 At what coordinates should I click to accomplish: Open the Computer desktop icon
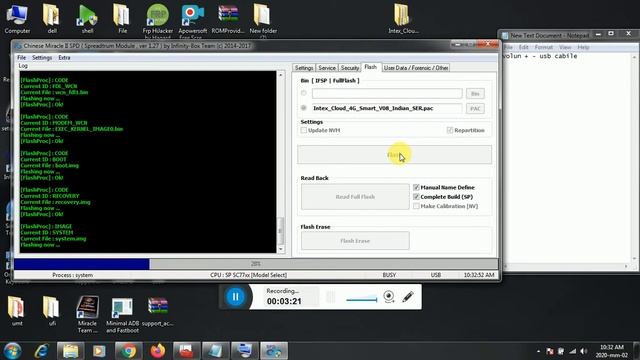[17, 18]
